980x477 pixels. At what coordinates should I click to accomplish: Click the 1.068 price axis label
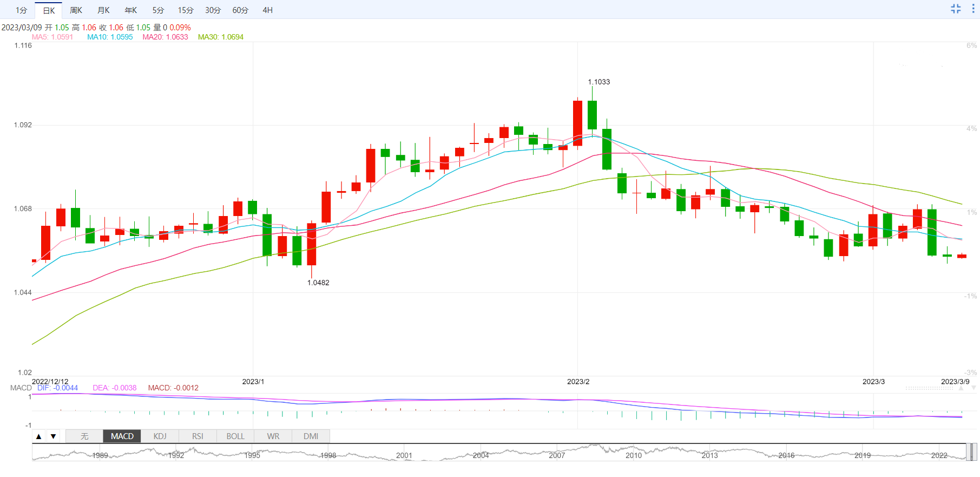click(x=23, y=208)
